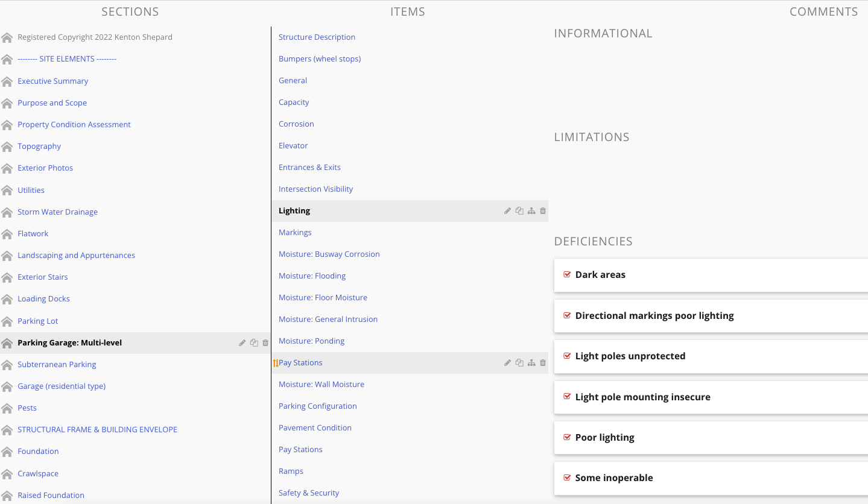Open the Property Condition Assessment section

coord(74,125)
